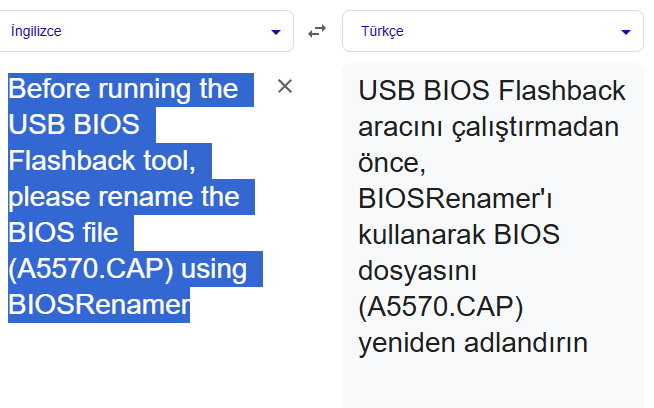Image resolution: width=654 pixels, height=408 pixels.
Task: Click "USB BIOS Flashback" in the Turkish output
Action: coord(491,91)
